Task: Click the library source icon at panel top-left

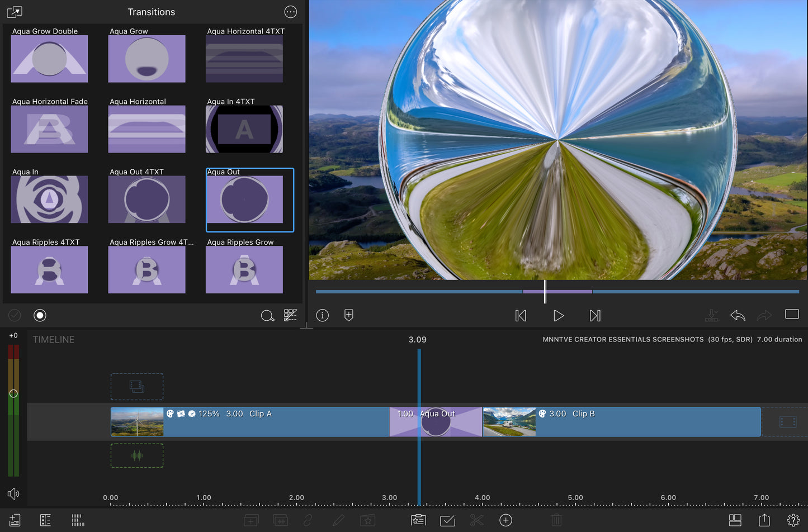Action: tap(15, 12)
